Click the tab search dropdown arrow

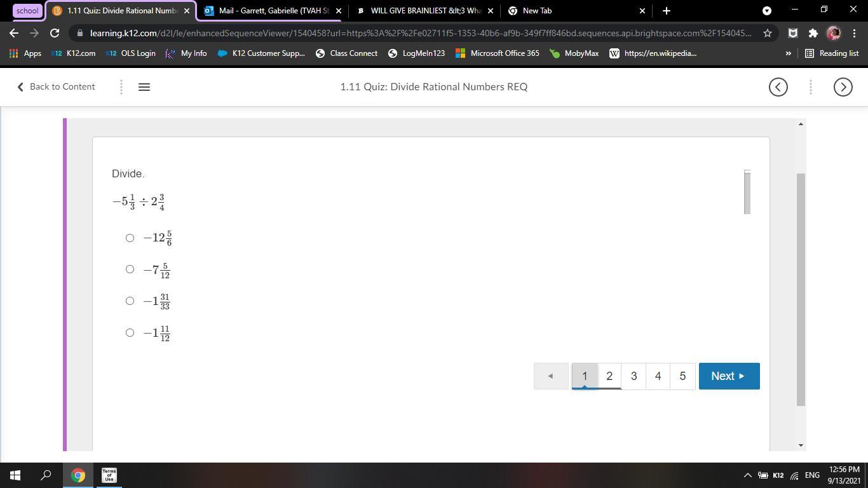click(x=767, y=11)
